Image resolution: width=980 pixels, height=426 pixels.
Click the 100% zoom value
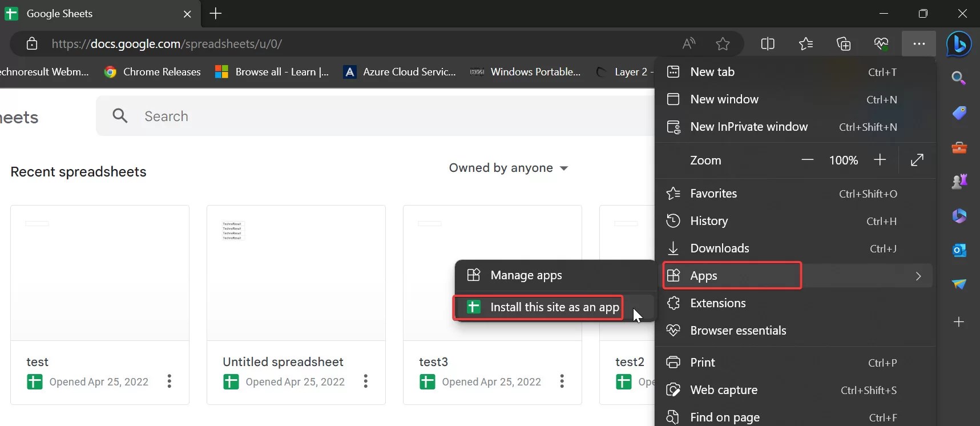tap(844, 160)
